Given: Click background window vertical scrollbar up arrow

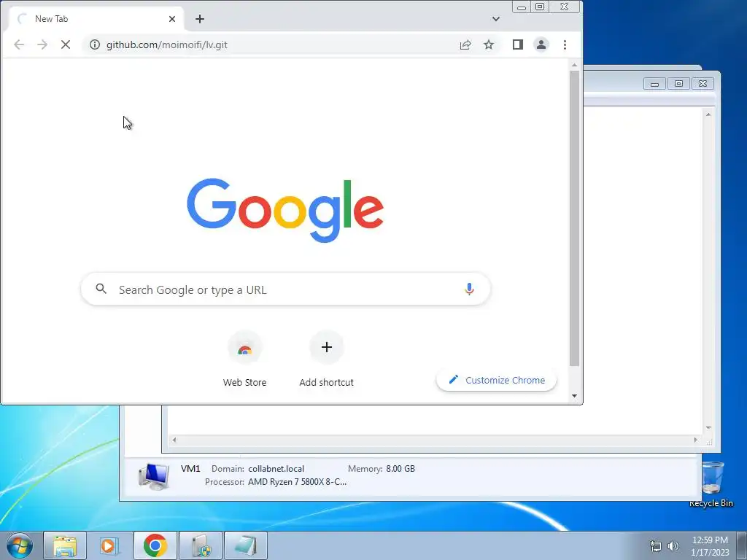Looking at the screenshot, I should 708,114.
